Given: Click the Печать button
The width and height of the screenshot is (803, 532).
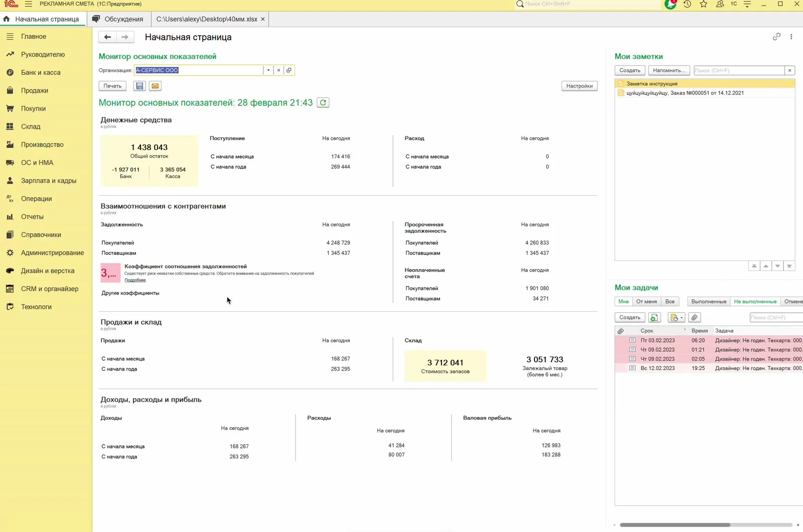Looking at the screenshot, I should tap(112, 86).
